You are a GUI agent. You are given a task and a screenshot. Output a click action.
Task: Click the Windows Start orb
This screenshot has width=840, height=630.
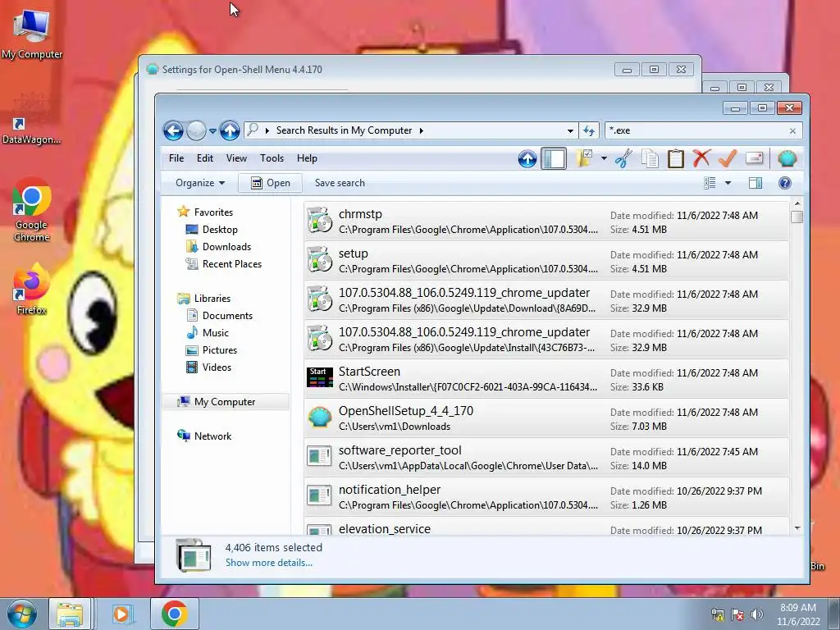tap(22, 614)
